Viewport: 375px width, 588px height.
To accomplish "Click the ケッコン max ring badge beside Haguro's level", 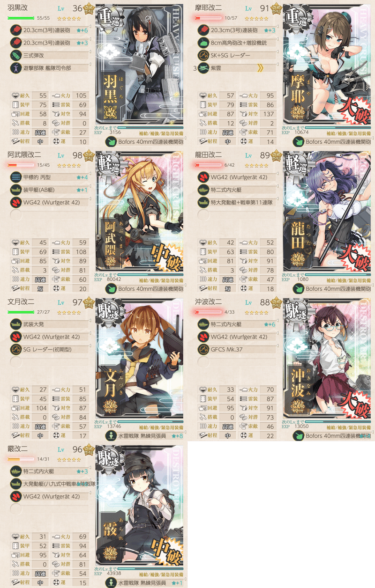I will click(88, 8).
